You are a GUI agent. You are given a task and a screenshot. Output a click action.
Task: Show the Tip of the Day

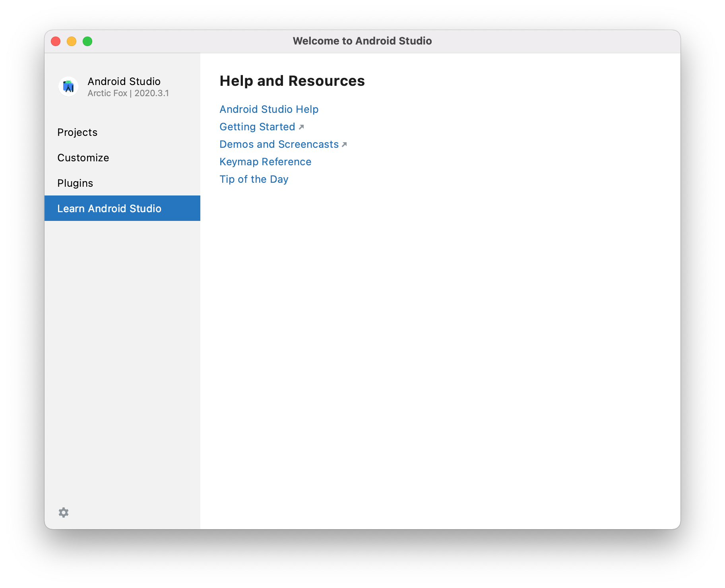click(x=254, y=179)
